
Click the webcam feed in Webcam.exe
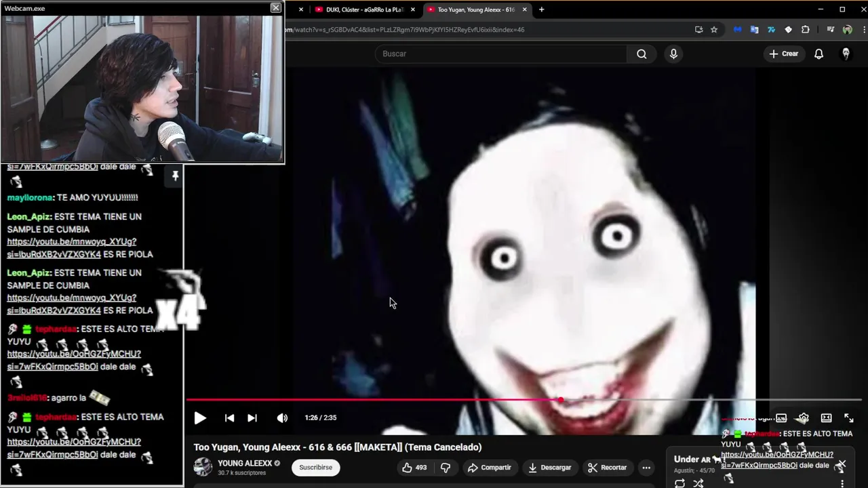click(142, 88)
